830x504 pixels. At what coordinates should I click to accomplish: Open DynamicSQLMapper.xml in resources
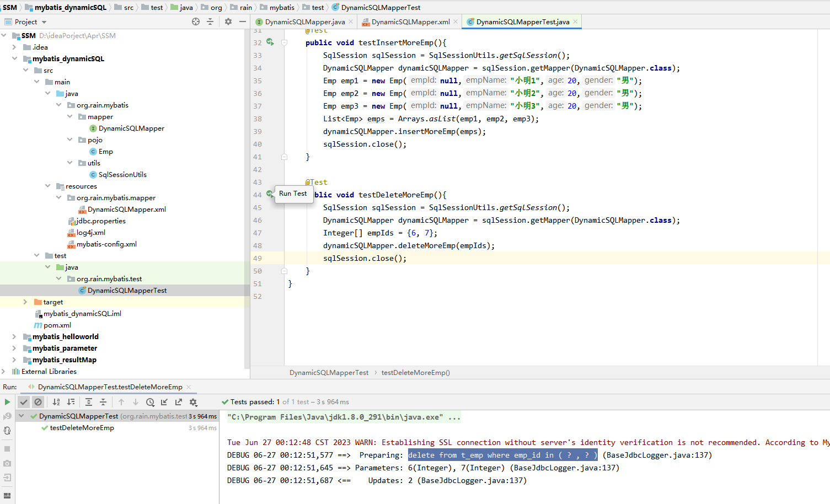[x=126, y=210]
